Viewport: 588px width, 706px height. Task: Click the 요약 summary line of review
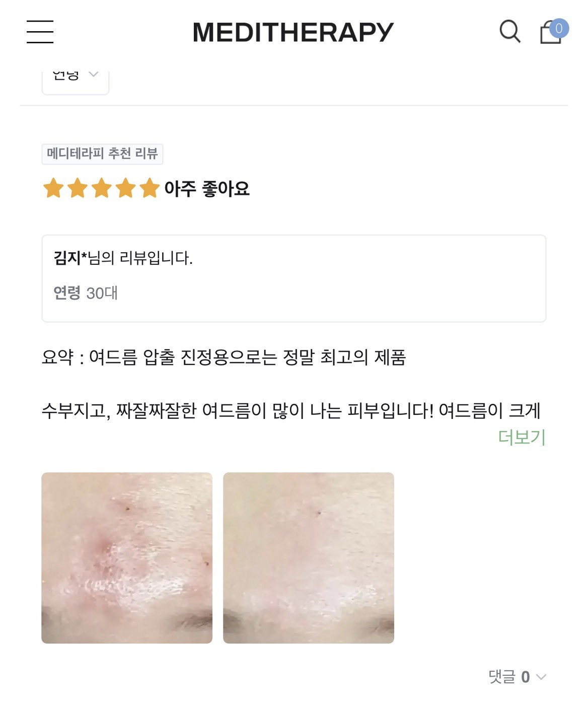224,357
